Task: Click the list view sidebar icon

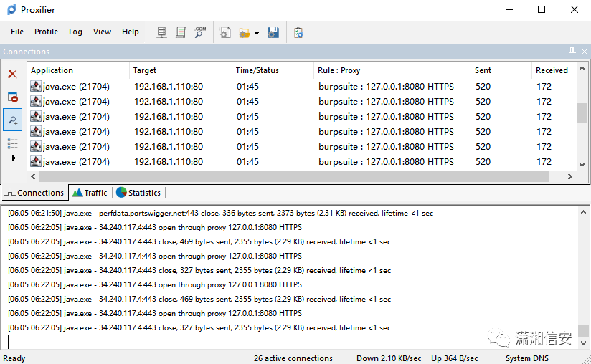Action: click(12, 143)
